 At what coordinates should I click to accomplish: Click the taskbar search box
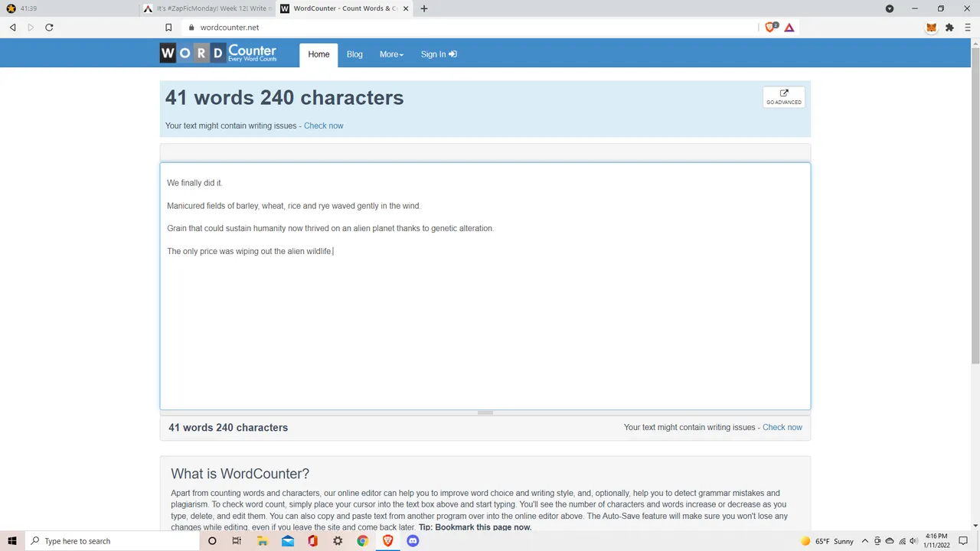tap(112, 541)
